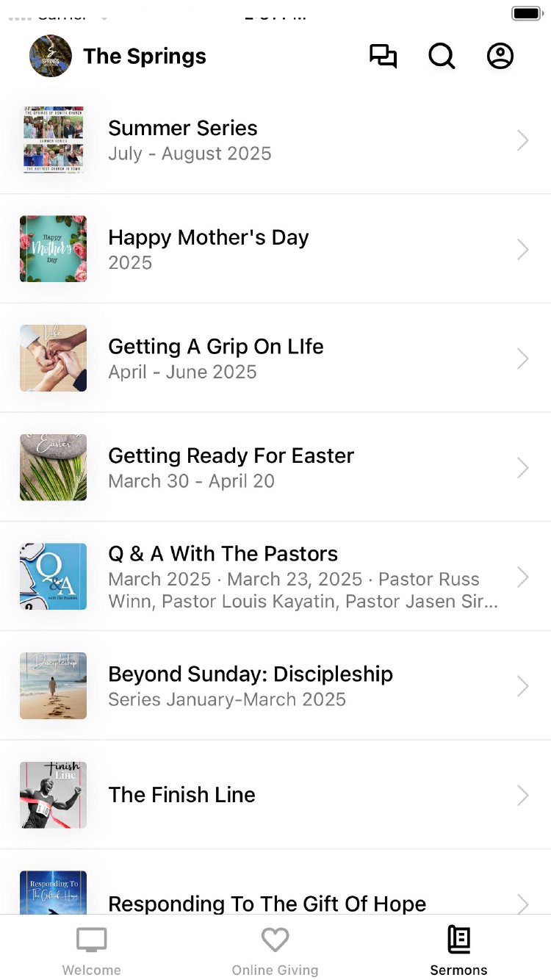Open Q & A With The Pastors chevron
Screen dimensions: 551x980
pyautogui.click(x=522, y=577)
